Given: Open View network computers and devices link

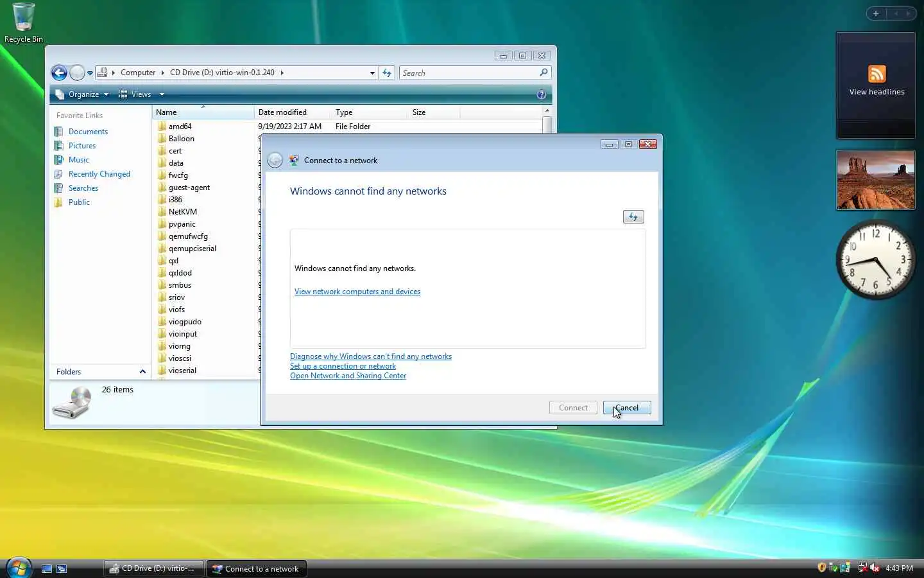Looking at the screenshot, I should [x=357, y=292].
